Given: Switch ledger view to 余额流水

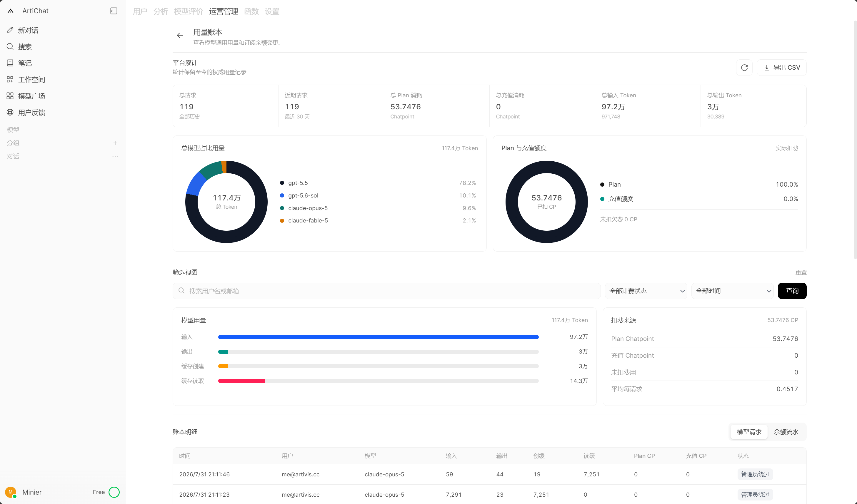Looking at the screenshot, I should 786,432.
